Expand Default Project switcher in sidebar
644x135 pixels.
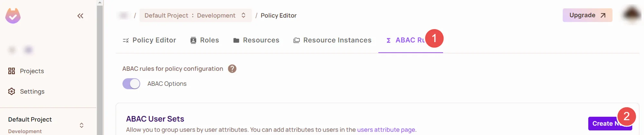pos(81,125)
